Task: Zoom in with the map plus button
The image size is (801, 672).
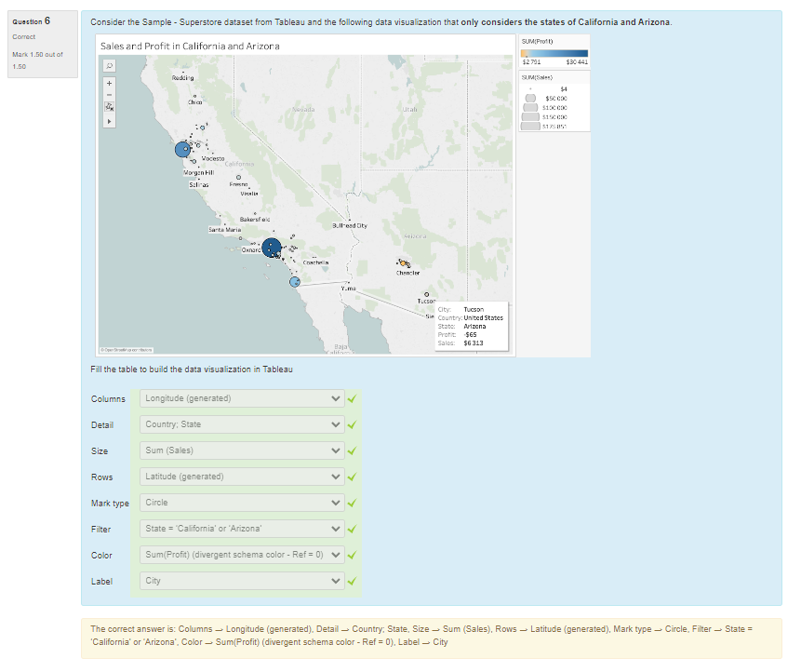Action: [109, 82]
